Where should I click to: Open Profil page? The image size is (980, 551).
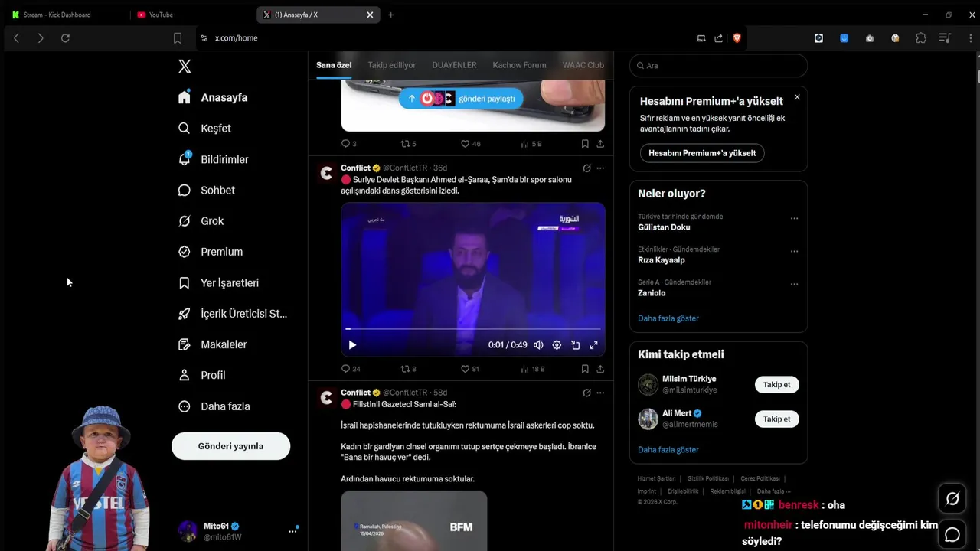tap(202, 375)
